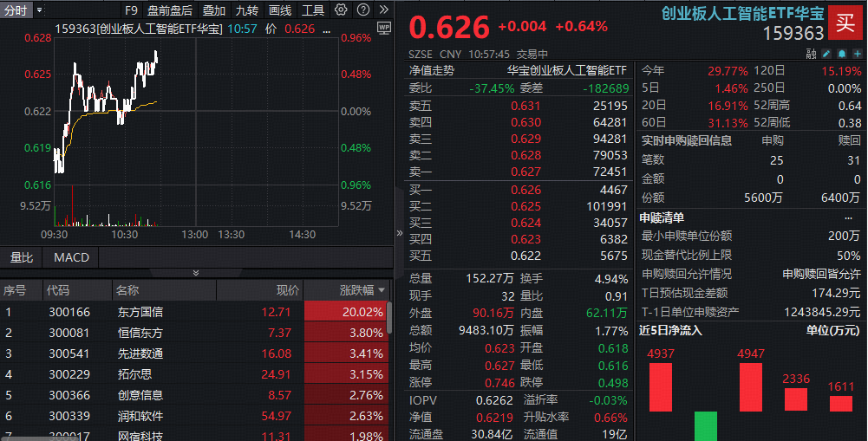Open the chart settings gear icon
This screenshot has height=441, width=868.
(x=341, y=10)
